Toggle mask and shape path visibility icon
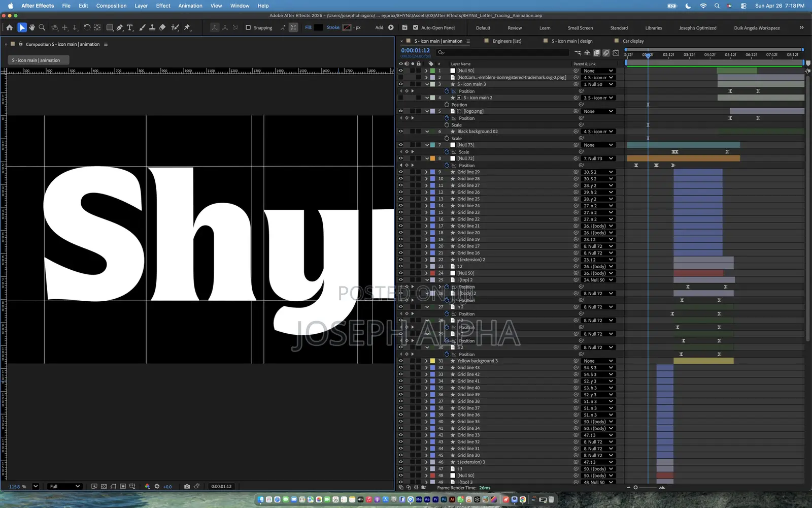This screenshot has width=812, height=508. click(x=113, y=486)
